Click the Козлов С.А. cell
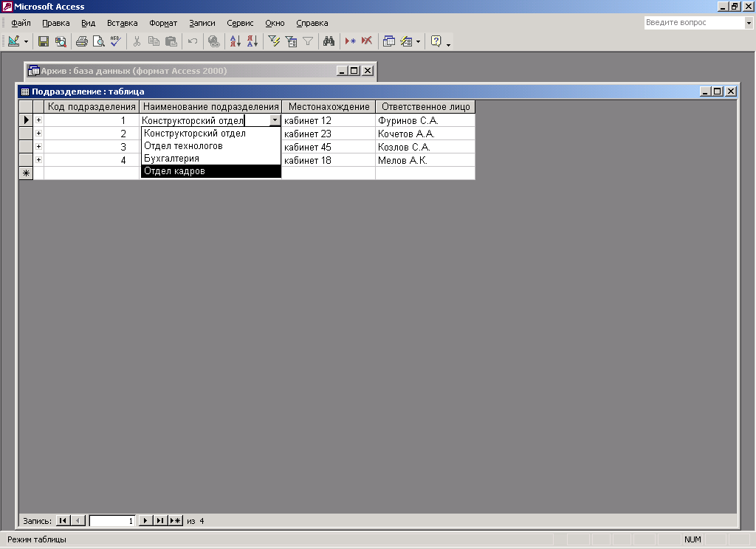The height and width of the screenshot is (549, 756). [x=425, y=147]
